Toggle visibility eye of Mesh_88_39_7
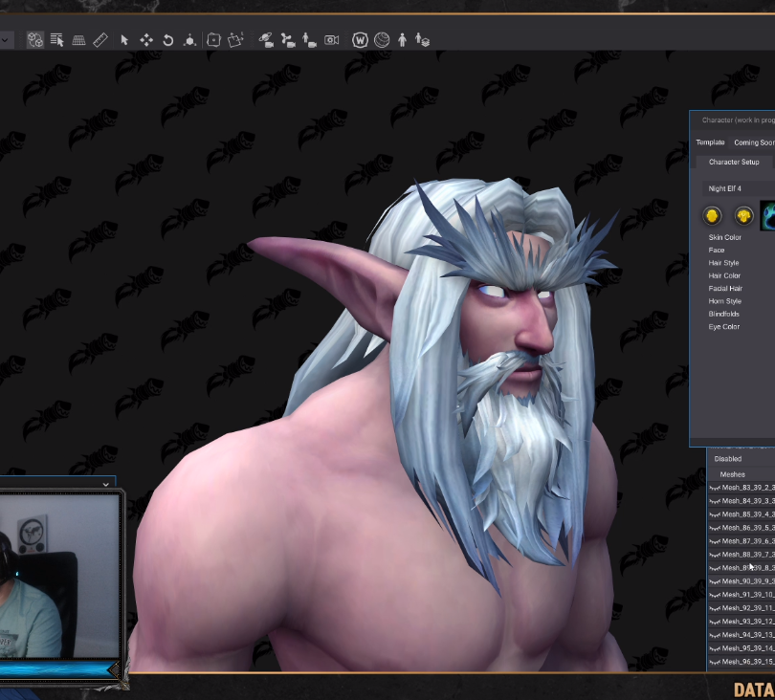The height and width of the screenshot is (700, 775). click(x=714, y=555)
